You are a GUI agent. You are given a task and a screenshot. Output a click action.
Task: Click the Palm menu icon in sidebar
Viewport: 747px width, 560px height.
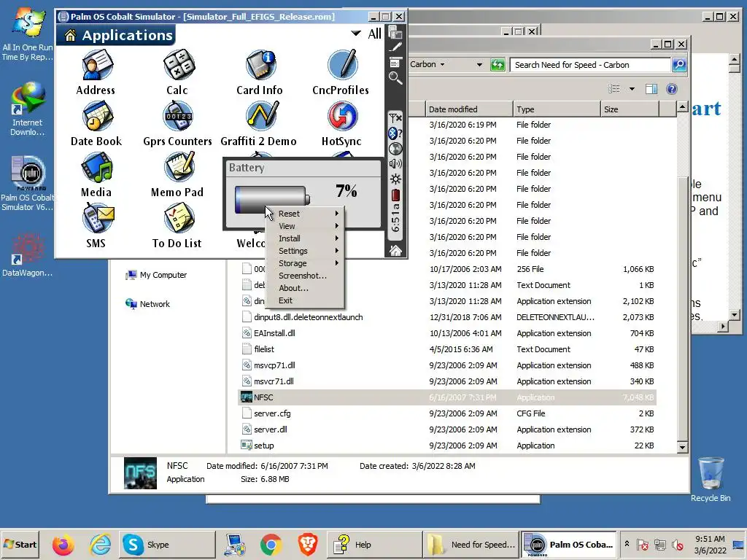[395, 63]
